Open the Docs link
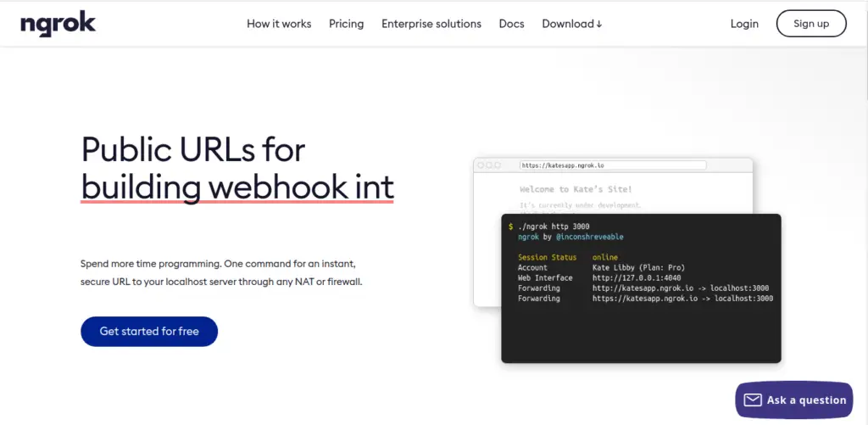The width and height of the screenshot is (868, 425). click(511, 24)
